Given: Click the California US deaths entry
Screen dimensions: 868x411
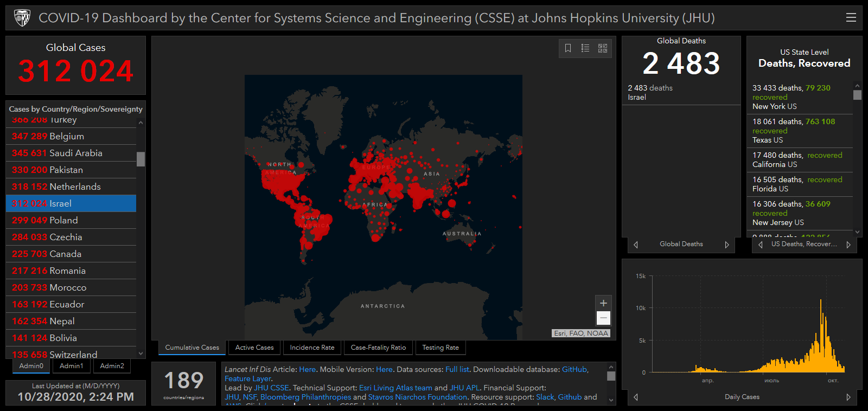Looking at the screenshot, I should [x=800, y=160].
